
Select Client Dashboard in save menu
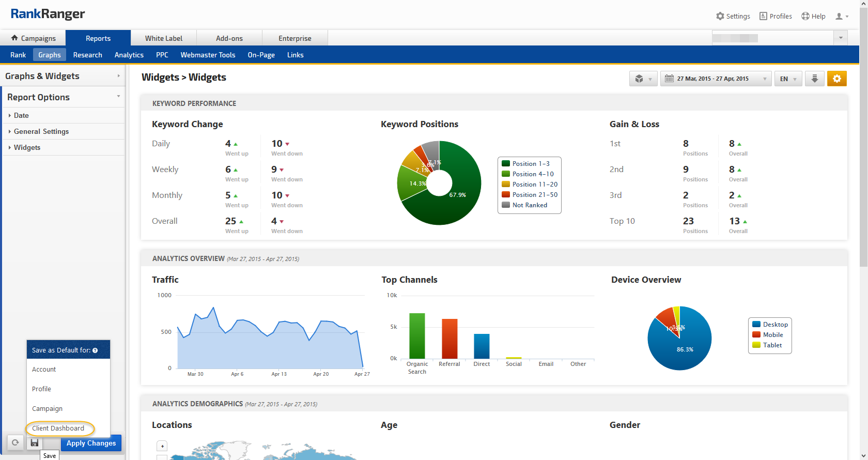58,428
